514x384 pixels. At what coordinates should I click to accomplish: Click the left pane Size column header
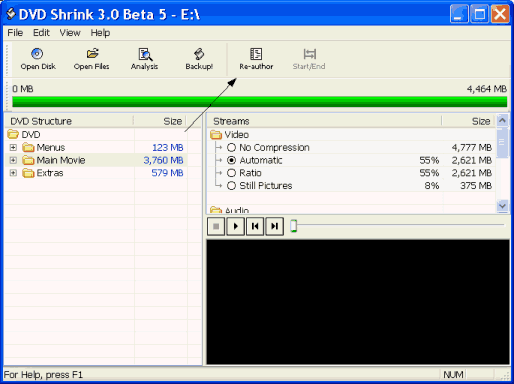point(160,121)
